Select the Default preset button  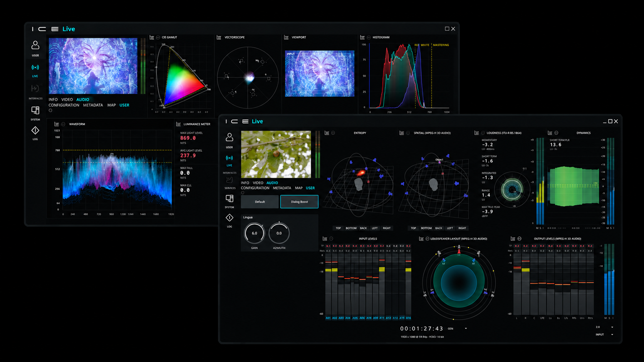pos(260,202)
